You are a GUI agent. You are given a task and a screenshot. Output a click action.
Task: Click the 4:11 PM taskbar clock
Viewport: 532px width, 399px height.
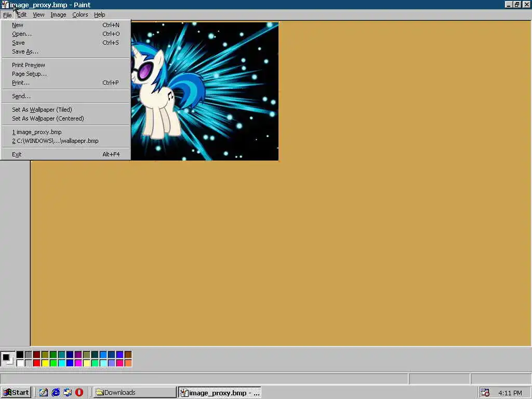coord(510,393)
